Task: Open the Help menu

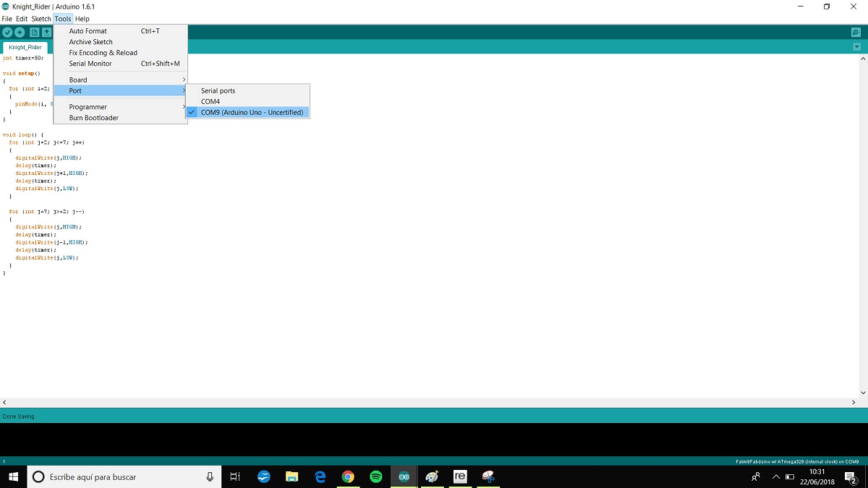Action: pos(82,19)
